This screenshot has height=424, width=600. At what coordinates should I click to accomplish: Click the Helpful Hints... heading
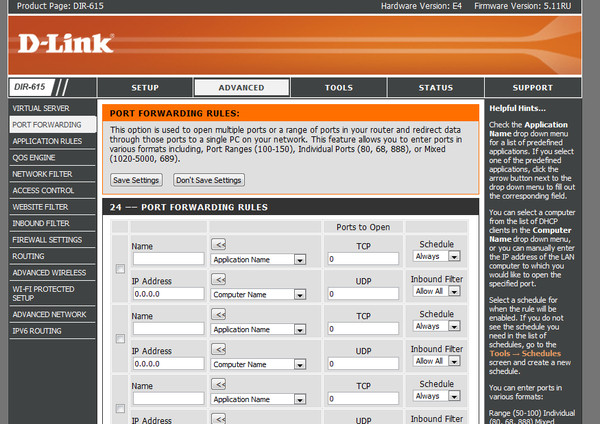point(517,108)
